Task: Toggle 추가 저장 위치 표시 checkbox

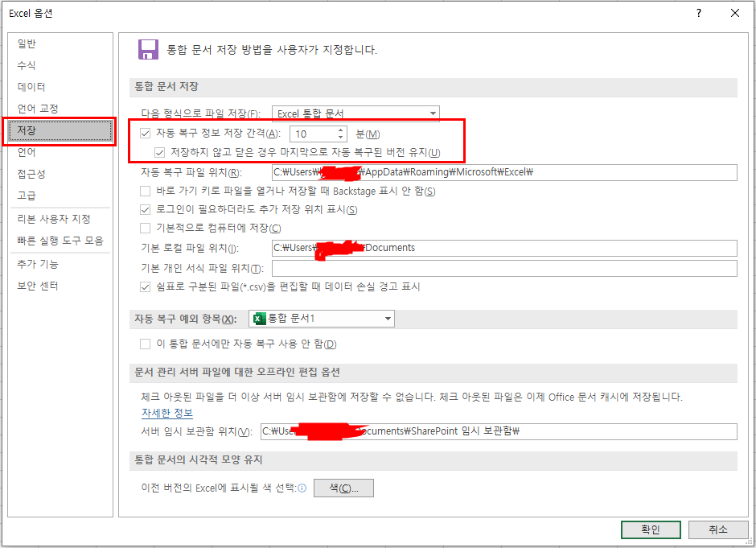Action: point(145,209)
